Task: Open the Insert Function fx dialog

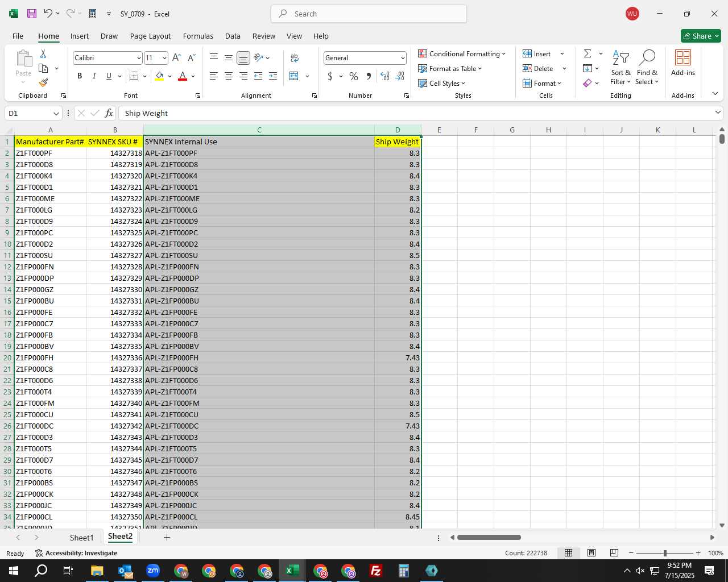Action: coord(109,113)
